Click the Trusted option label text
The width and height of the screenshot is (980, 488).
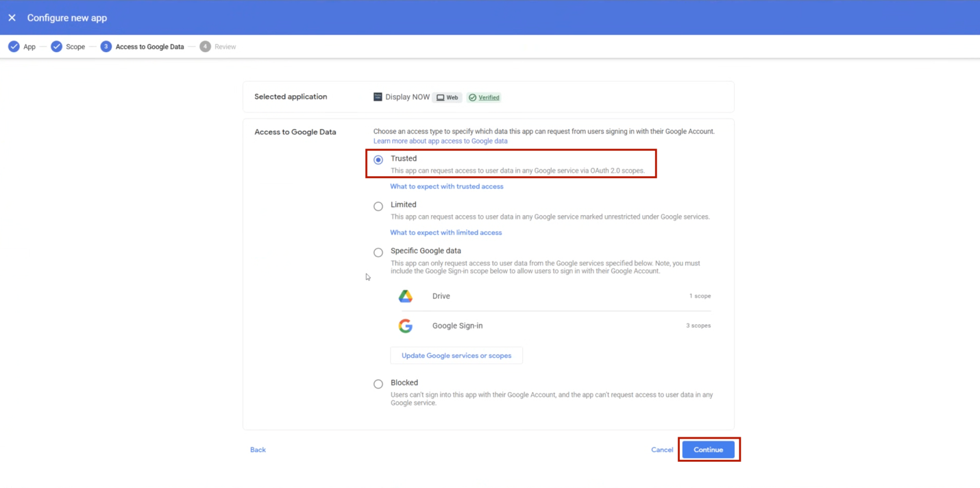[x=404, y=158]
